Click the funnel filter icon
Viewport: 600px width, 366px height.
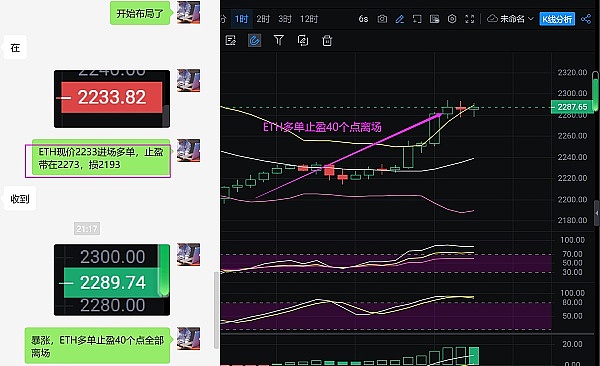click(x=279, y=40)
